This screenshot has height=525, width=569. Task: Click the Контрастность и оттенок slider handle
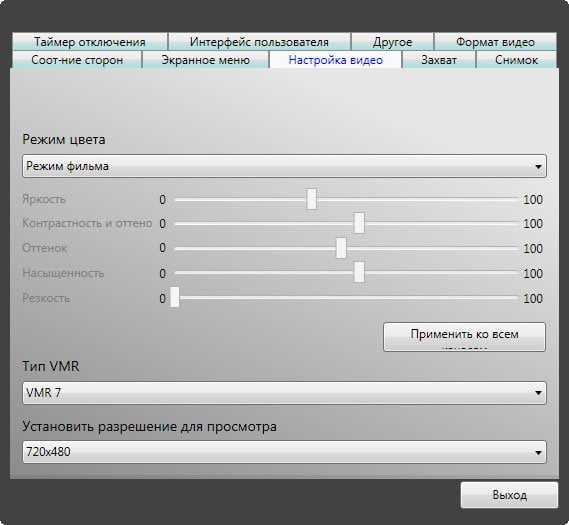coord(359,223)
